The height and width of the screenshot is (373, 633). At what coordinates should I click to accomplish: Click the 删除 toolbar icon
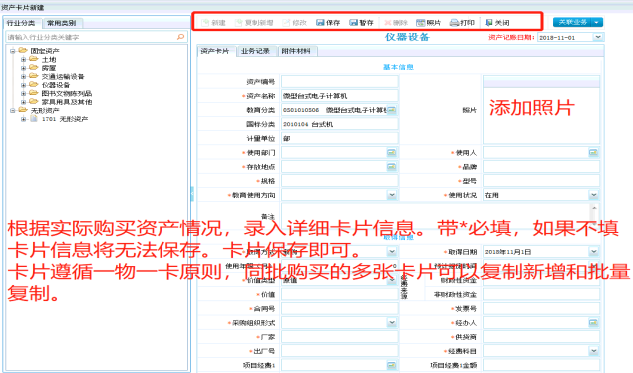point(388,23)
